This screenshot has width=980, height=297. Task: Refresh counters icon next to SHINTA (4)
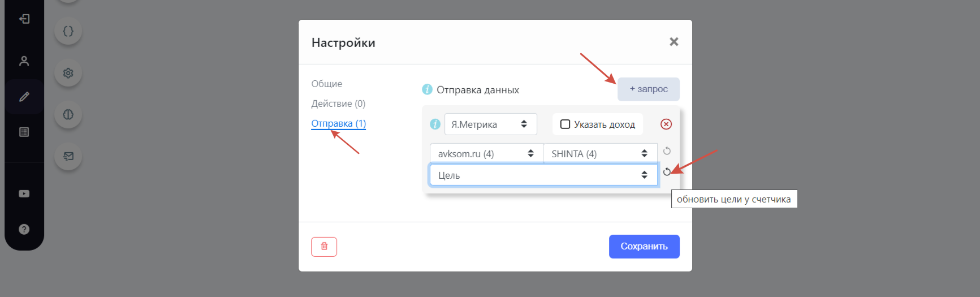[667, 150]
